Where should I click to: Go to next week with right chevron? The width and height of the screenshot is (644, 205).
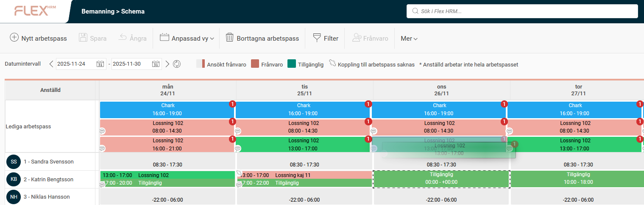tap(167, 64)
